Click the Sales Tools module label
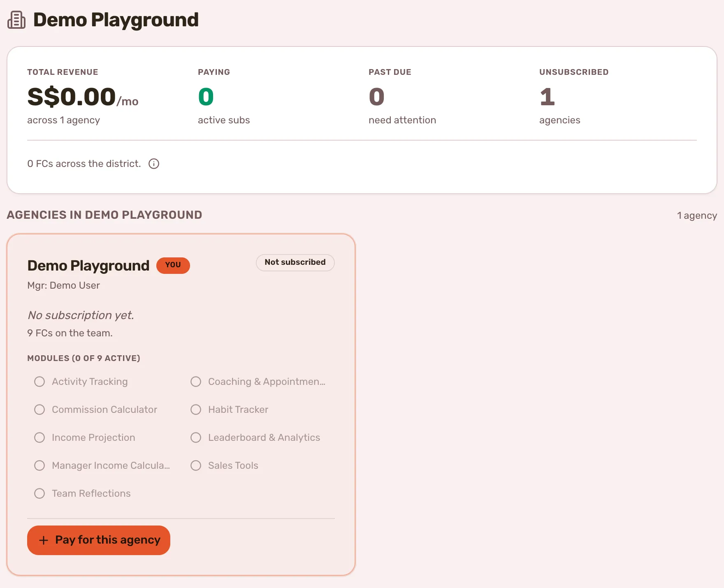This screenshot has height=588, width=724. point(233,465)
